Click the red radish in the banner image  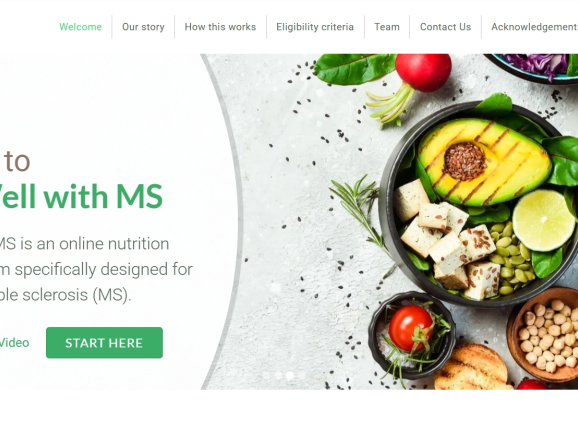[423, 72]
